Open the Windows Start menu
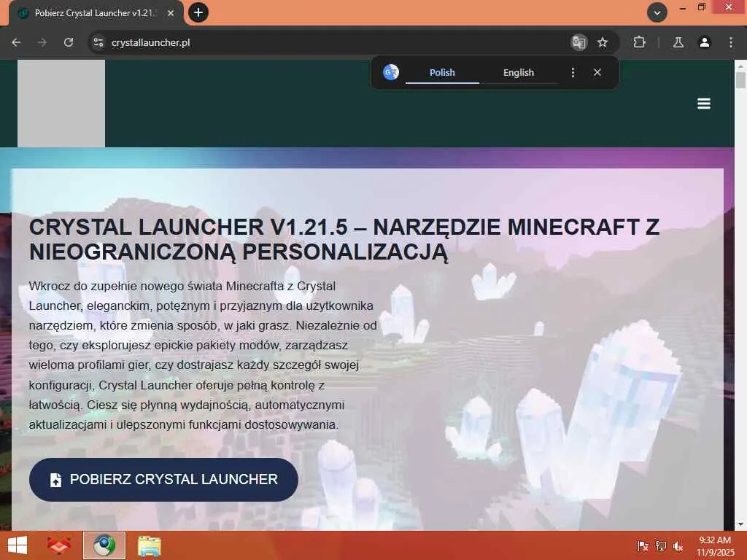 coord(18,545)
